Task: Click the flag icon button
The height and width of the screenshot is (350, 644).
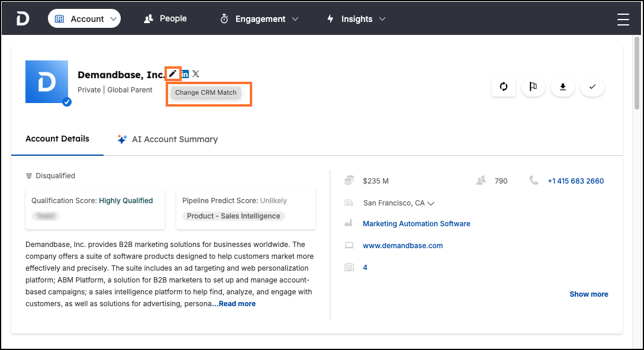Action: click(x=533, y=86)
